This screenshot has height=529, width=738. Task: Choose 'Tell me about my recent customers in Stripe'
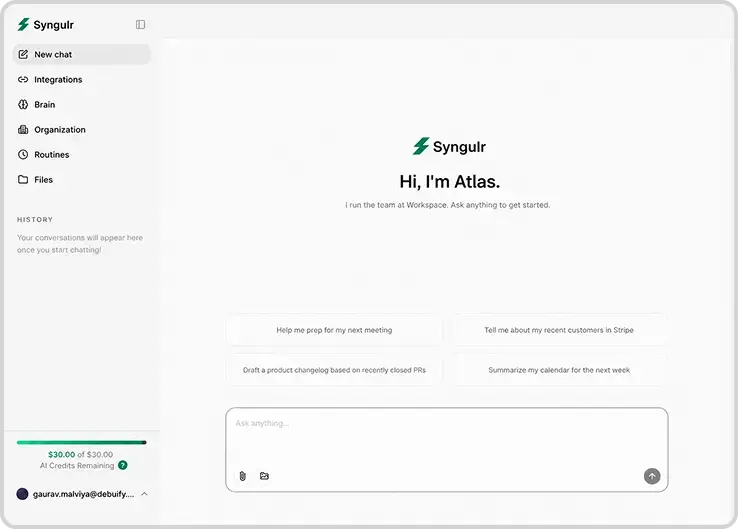tap(559, 330)
